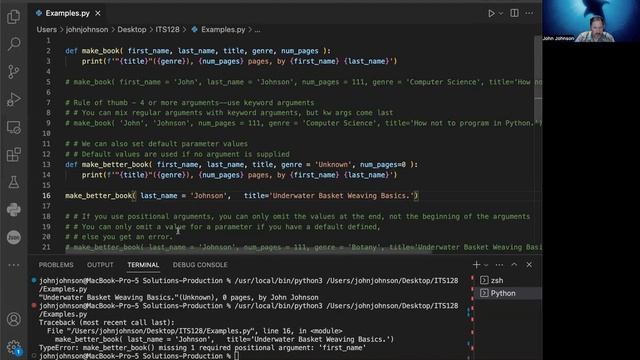Switch to the PROBLEMS panel tab
This screenshot has height=360, width=640.
56,265
